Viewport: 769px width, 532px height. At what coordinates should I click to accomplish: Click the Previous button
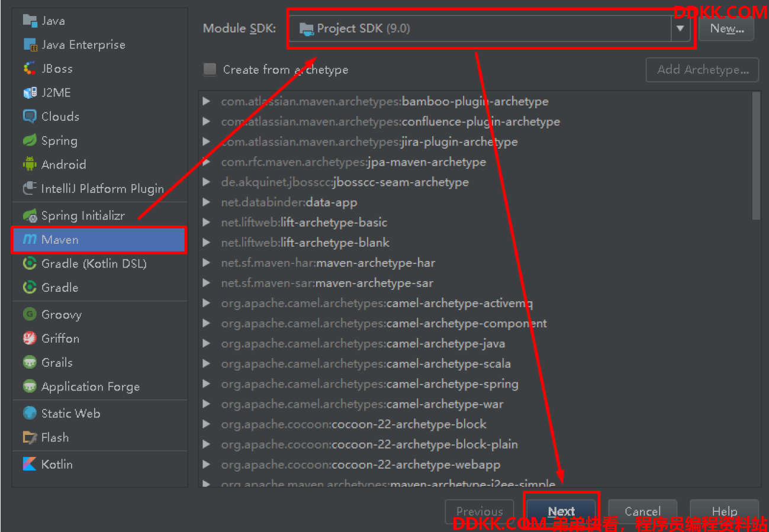point(480,512)
